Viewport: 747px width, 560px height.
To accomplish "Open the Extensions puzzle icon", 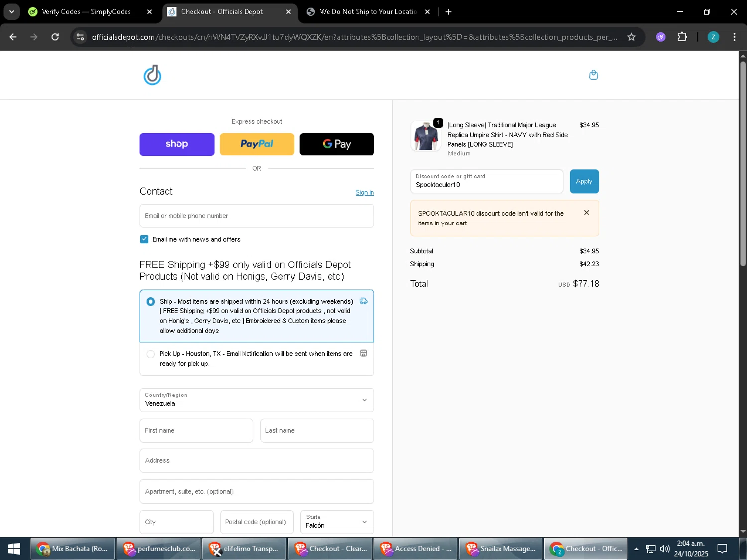I will pyautogui.click(x=682, y=37).
